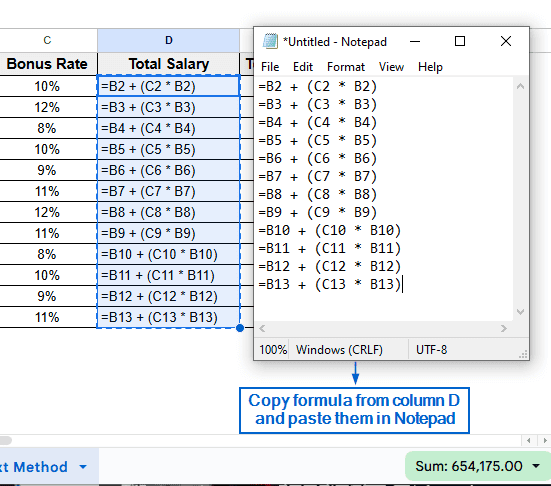The image size is (551, 486).
Task: Click Notepad vertical scrollbar up arrow
Action: (x=520, y=86)
